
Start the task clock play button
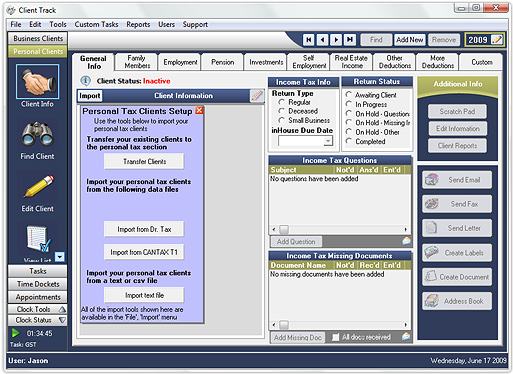(x=15, y=333)
